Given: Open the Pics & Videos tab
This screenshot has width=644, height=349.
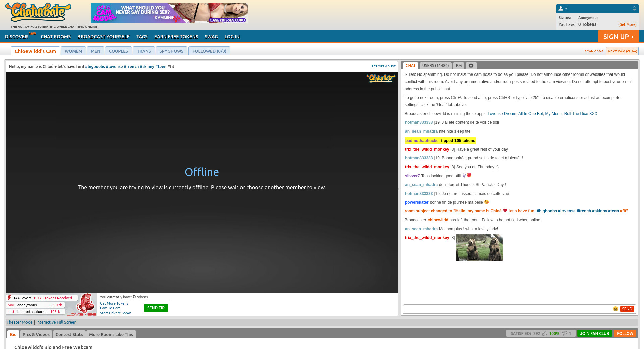Looking at the screenshot, I should coord(36,334).
